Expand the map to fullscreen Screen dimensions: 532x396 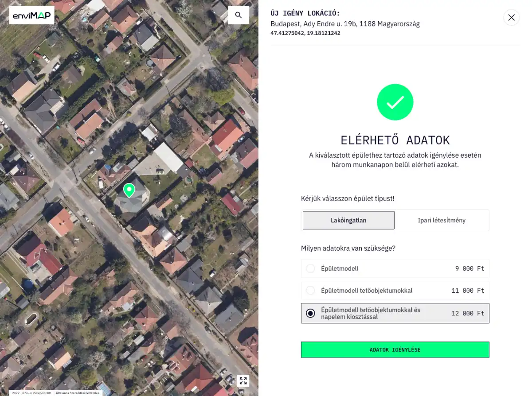click(x=243, y=380)
